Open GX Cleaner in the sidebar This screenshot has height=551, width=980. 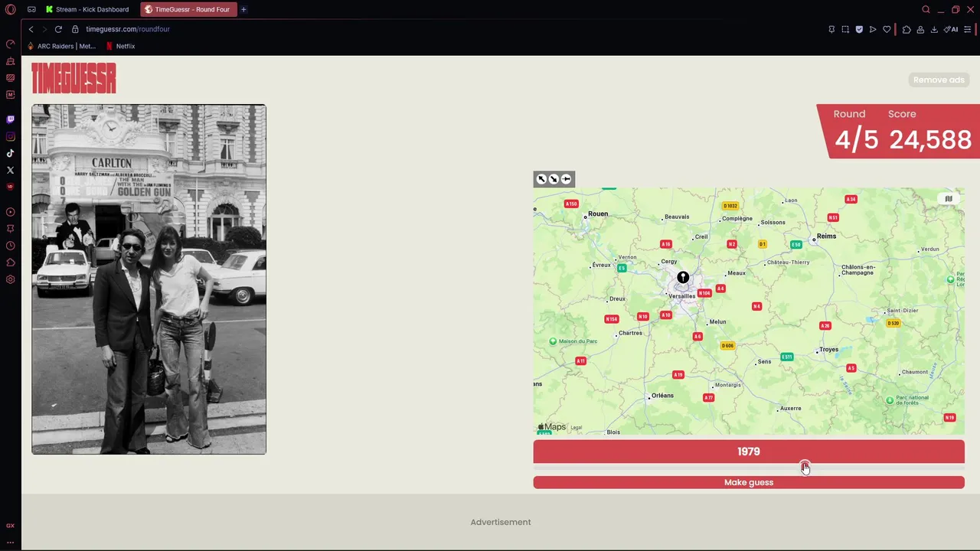tap(10, 60)
